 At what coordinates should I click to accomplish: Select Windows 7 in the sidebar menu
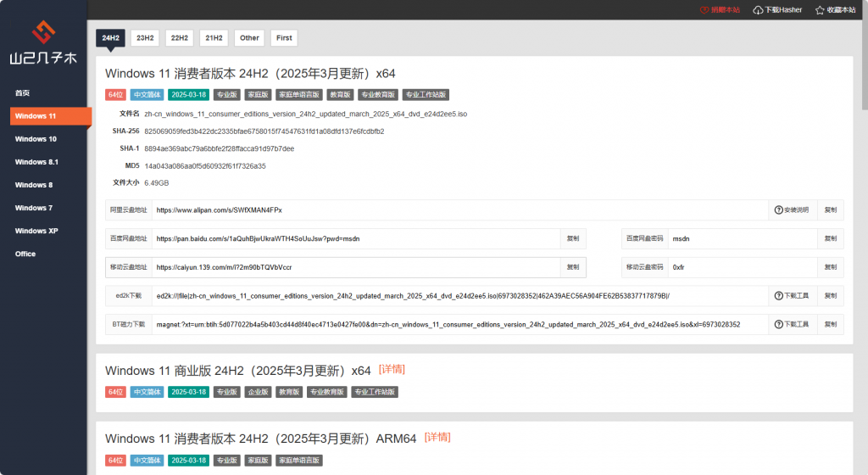[x=34, y=208]
